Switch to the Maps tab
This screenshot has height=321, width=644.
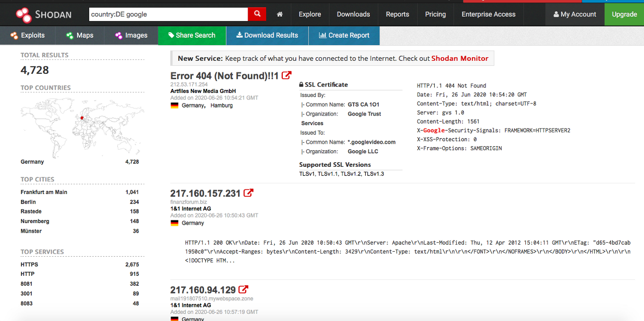click(x=80, y=35)
